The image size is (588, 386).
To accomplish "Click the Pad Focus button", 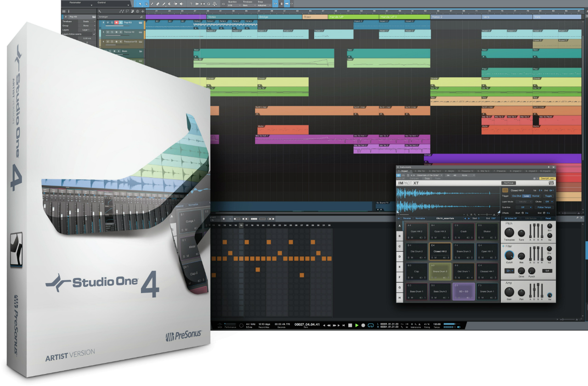I will [509, 183].
